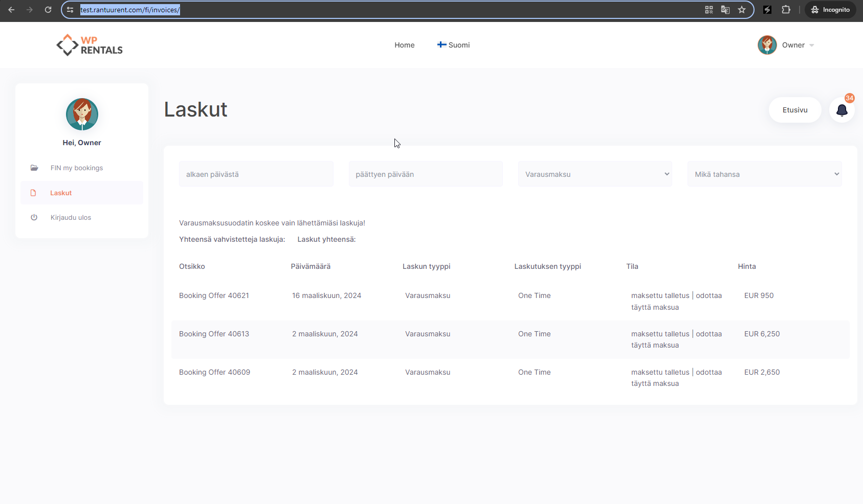Image resolution: width=863 pixels, height=504 pixels.
Task: Bookmark this page with star icon
Action: point(742,10)
